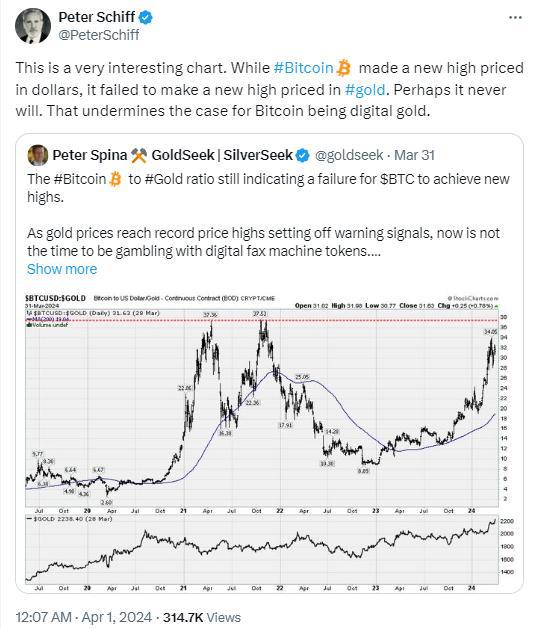The height and width of the screenshot is (629, 533).
Task: Open the three-dot more options menu
Action: tap(515, 18)
